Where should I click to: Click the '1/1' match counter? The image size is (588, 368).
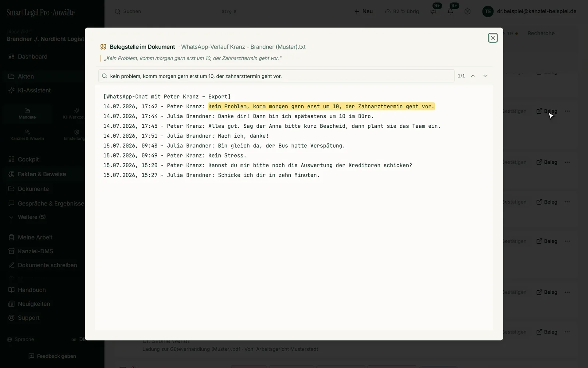(461, 76)
